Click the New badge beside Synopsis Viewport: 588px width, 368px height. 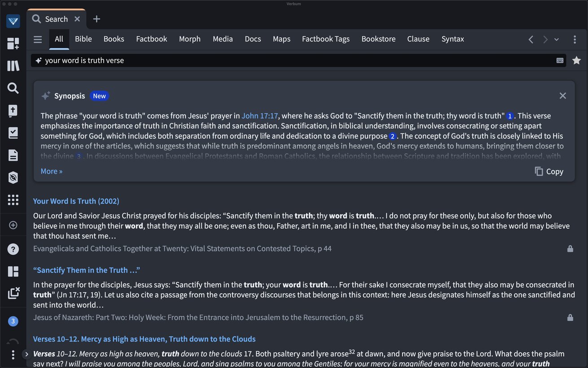(x=99, y=96)
